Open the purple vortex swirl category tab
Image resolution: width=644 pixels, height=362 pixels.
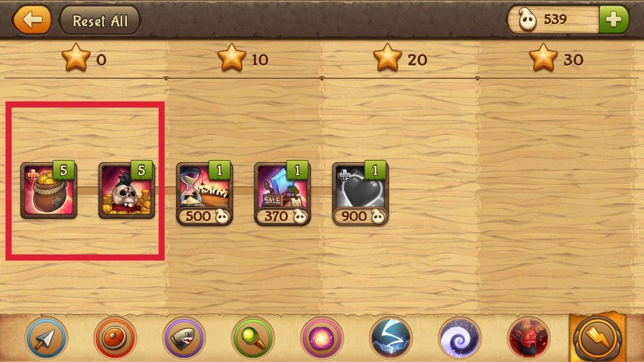point(460,338)
